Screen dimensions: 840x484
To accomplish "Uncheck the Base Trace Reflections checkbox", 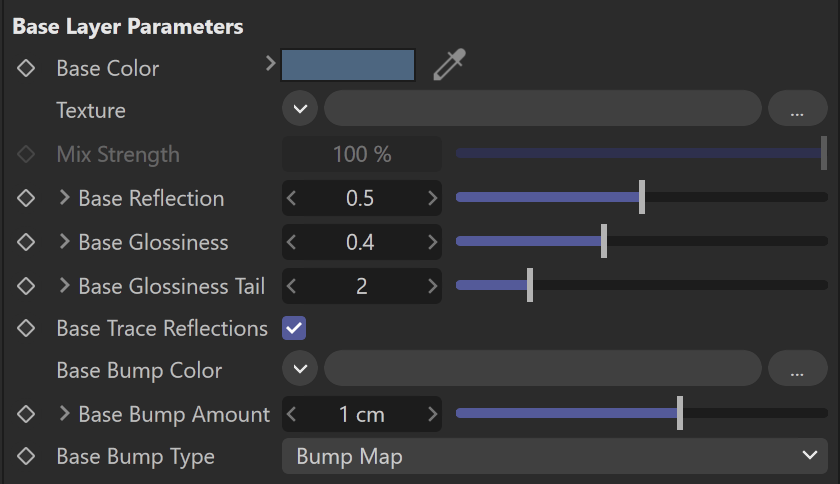I will (x=294, y=329).
